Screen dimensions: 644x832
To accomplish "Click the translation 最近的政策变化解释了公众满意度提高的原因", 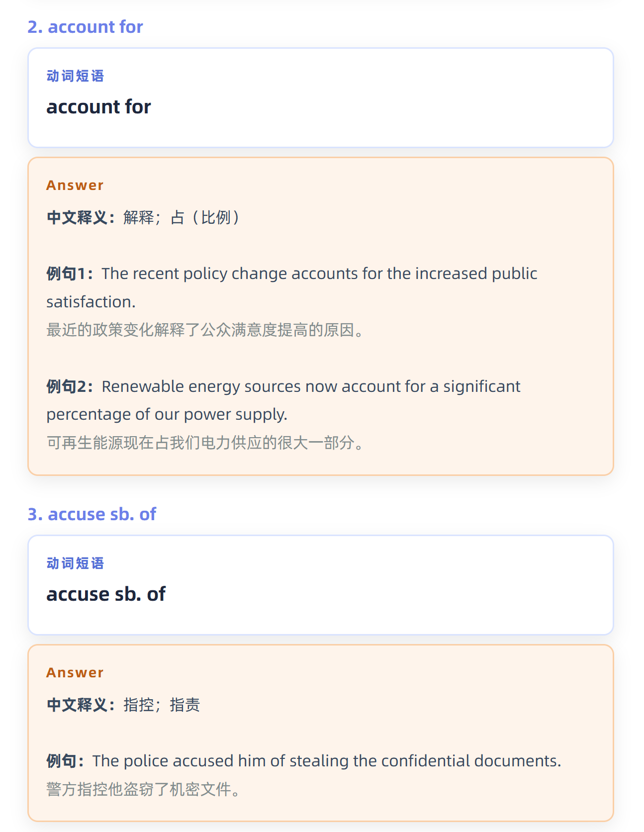I will coord(205,330).
